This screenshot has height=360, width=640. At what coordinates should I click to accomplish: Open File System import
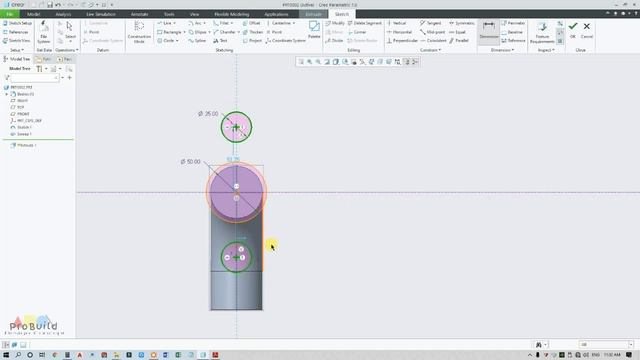point(44,32)
